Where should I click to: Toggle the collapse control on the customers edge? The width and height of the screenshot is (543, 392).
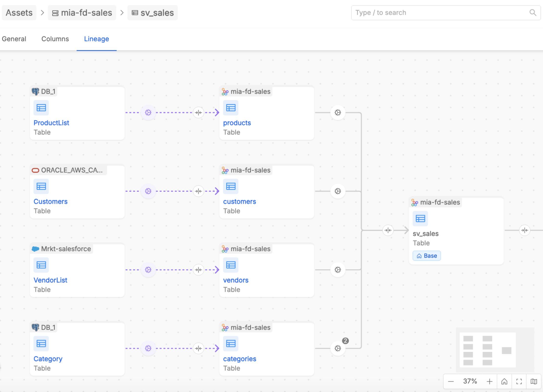[198, 191]
